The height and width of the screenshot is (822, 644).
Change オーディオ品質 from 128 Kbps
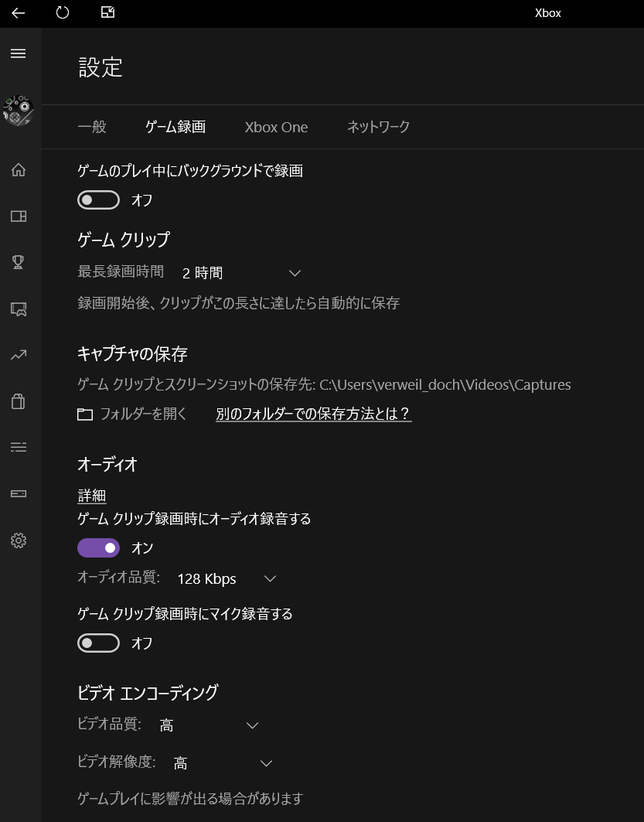tap(224, 578)
